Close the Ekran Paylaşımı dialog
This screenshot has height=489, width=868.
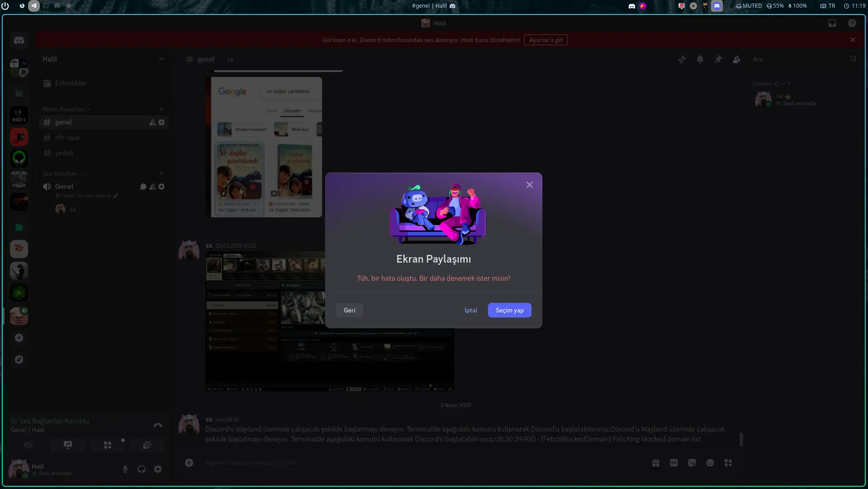pos(530,185)
